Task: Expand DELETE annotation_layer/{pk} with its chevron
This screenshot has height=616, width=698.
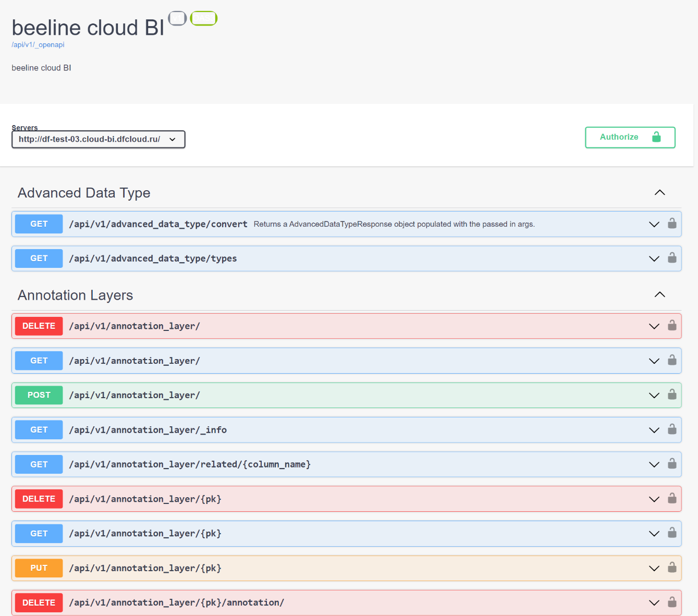Action: (x=654, y=499)
